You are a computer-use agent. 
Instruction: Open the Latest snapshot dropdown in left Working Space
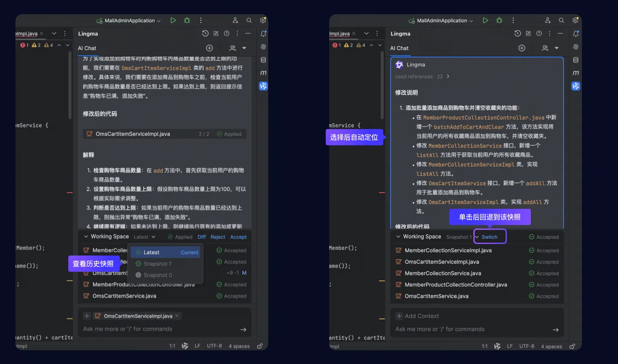coord(145,237)
